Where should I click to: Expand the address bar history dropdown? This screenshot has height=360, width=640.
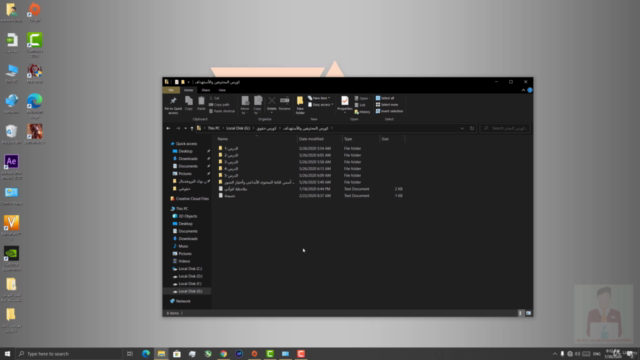coord(462,128)
